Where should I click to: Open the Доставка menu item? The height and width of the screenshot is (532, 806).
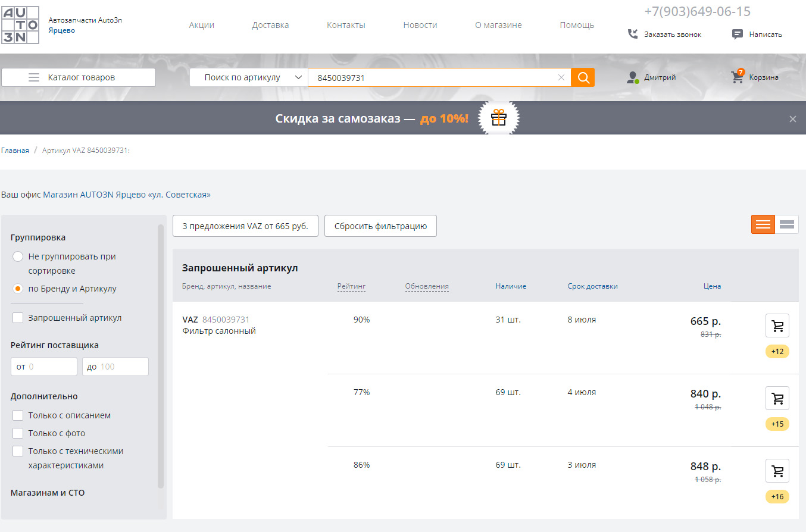click(x=270, y=25)
